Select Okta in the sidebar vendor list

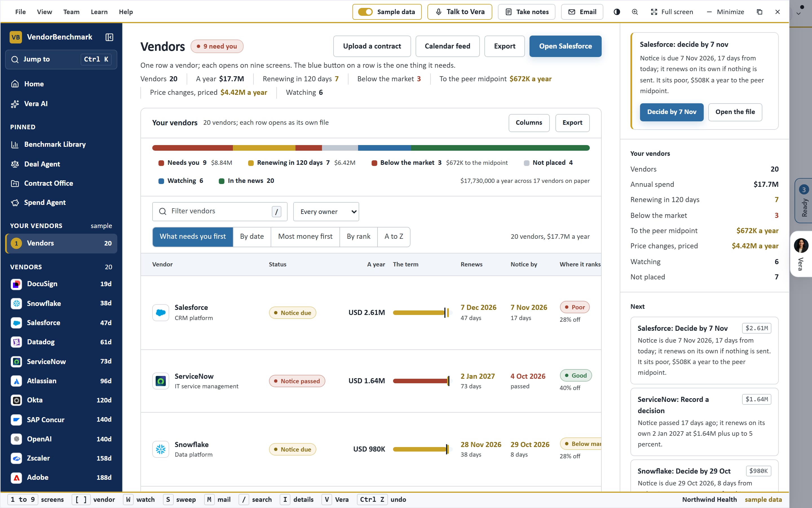point(61,400)
